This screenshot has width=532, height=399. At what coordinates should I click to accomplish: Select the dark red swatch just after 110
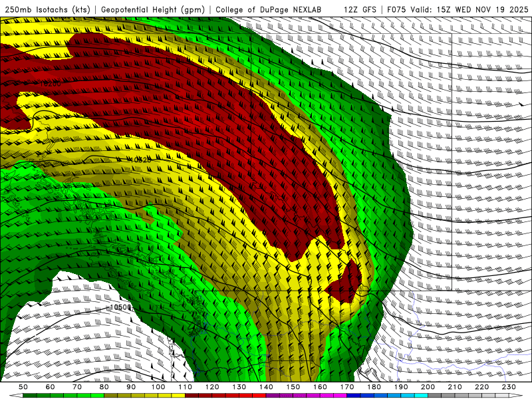(x=192, y=396)
